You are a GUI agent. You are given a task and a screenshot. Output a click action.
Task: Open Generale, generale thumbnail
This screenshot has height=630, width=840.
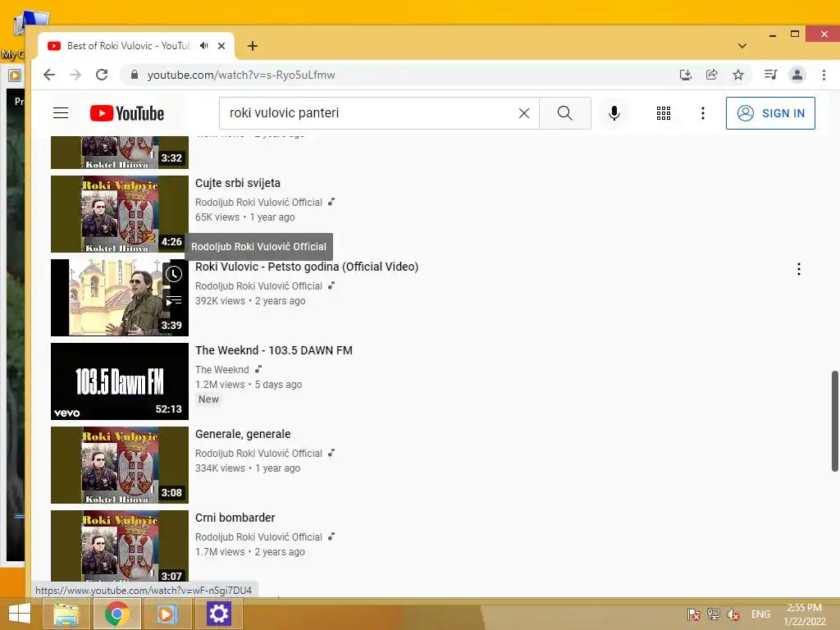(x=120, y=465)
